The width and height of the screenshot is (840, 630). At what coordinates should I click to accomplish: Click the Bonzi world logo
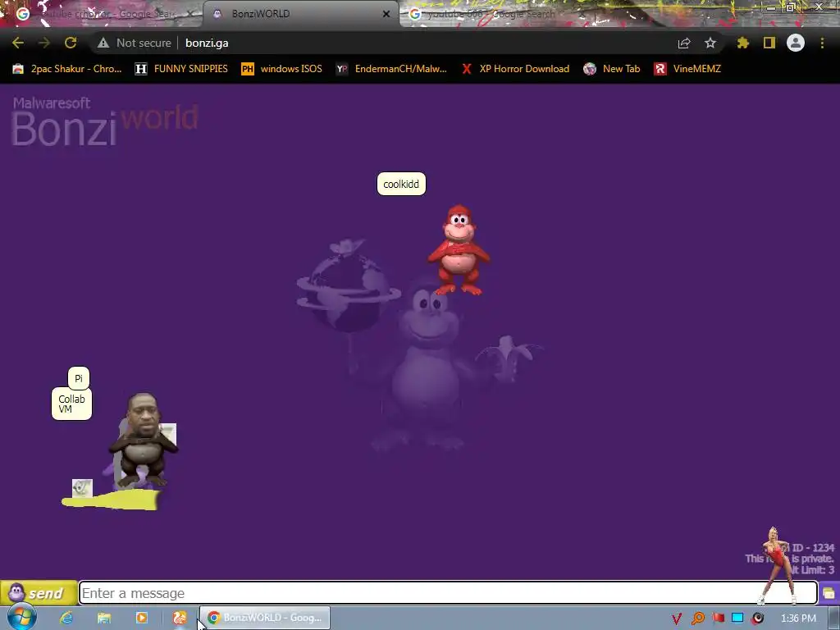pyautogui.click(x=104, y=121)
